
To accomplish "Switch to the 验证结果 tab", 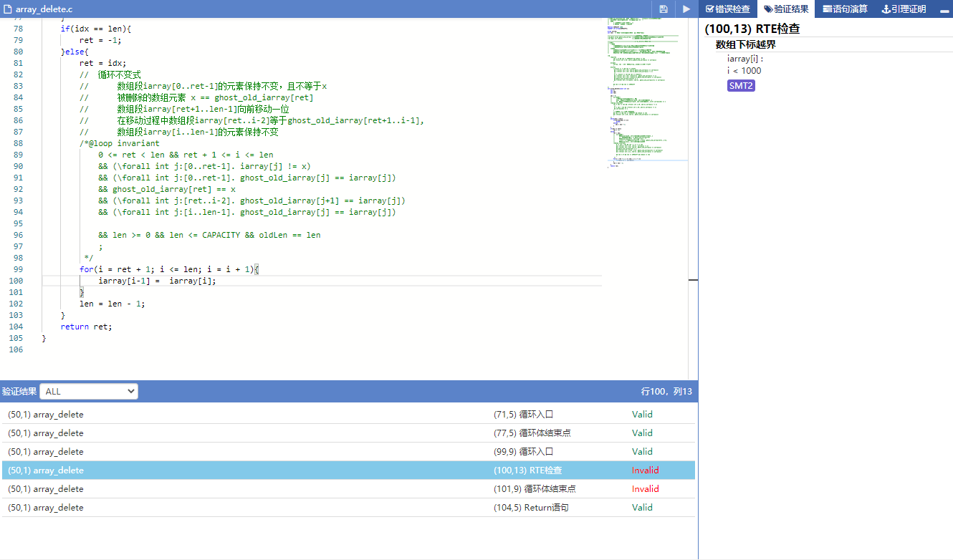I will click(x=786, y=9).
